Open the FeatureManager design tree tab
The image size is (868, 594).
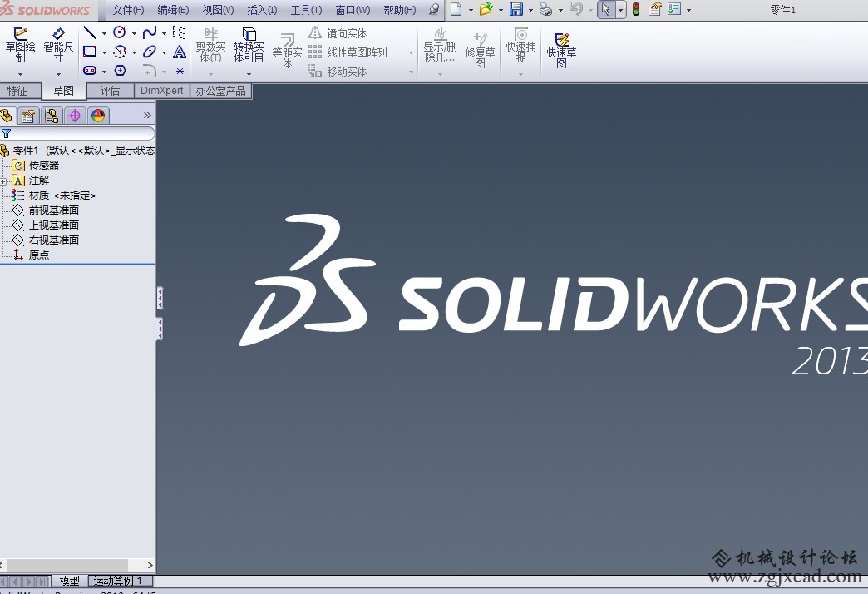[x=6, y=116]
